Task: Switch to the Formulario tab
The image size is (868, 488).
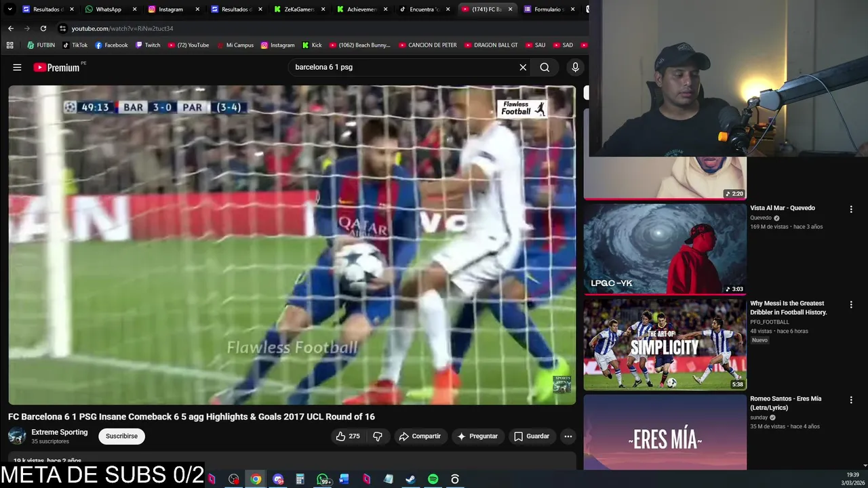Action: click(548, 9)
